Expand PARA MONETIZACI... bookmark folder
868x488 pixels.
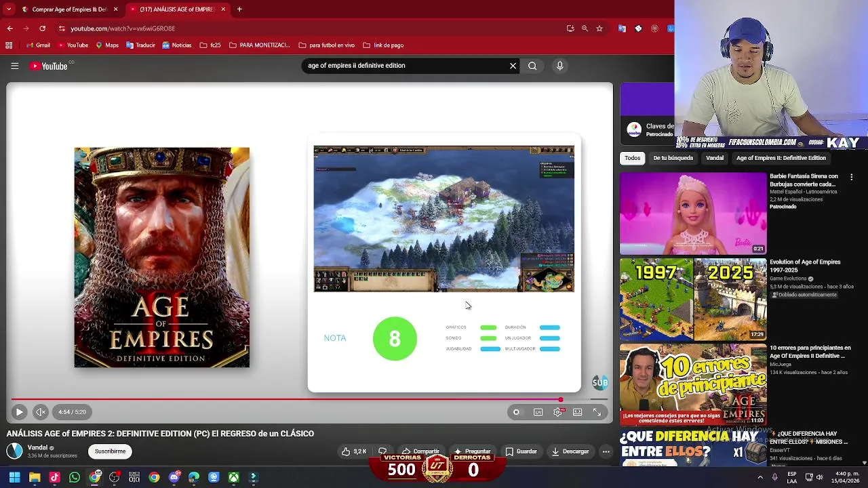[259, 45]
